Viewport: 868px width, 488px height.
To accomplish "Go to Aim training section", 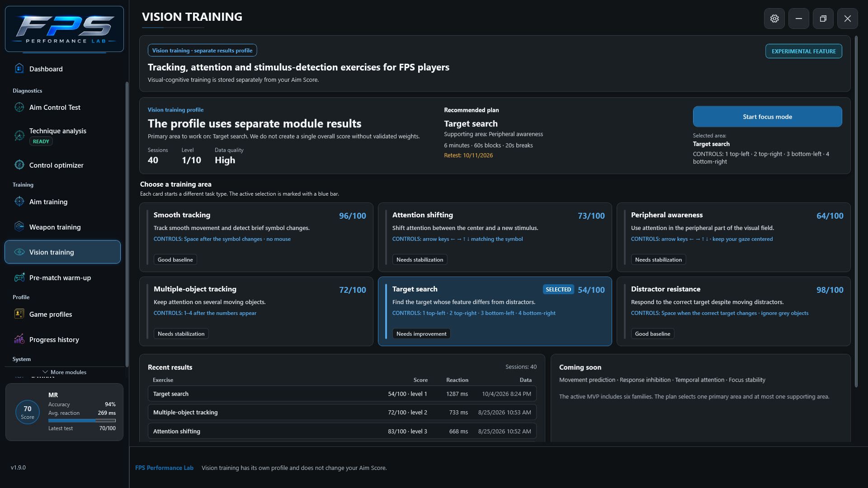I will [62, 202].
